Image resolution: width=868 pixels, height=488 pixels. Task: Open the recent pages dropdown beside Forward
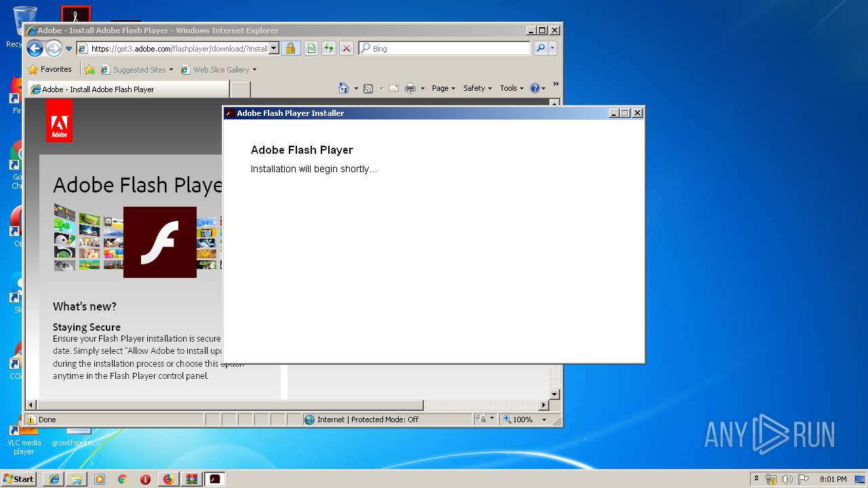(x=68, y=49)
